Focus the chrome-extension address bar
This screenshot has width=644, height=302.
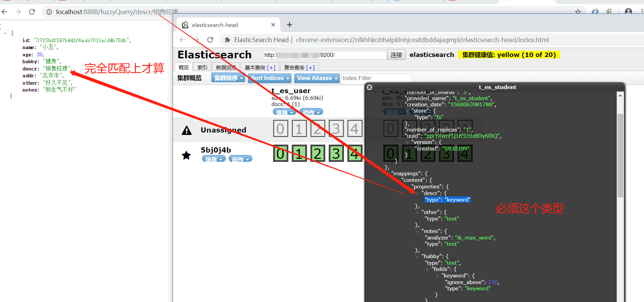click(422, 40)
